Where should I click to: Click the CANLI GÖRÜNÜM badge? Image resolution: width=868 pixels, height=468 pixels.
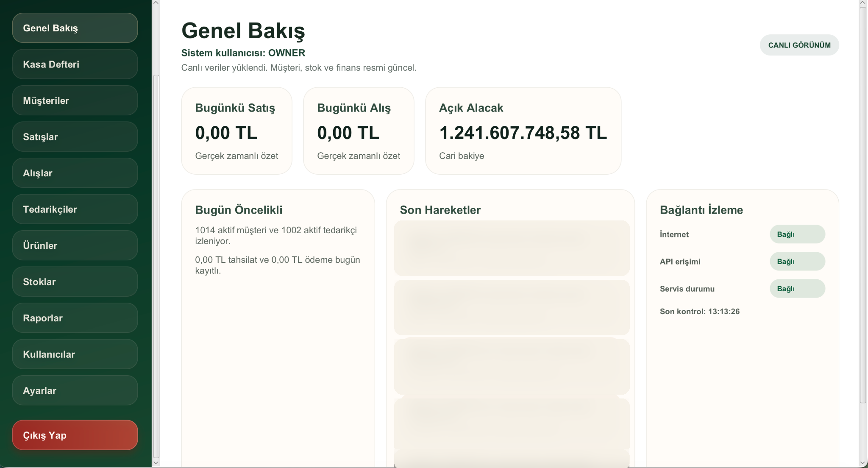click(x=799, y=45)
